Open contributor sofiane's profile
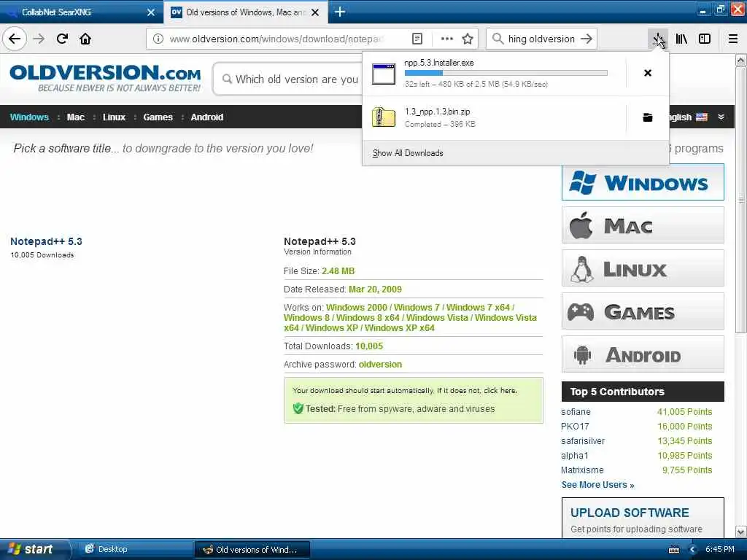This screenshot has width=747, height=560. pos(576,412)
